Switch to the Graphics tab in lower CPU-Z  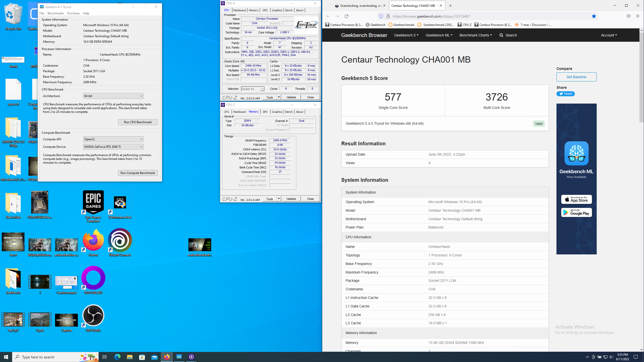tap(277, 112)
